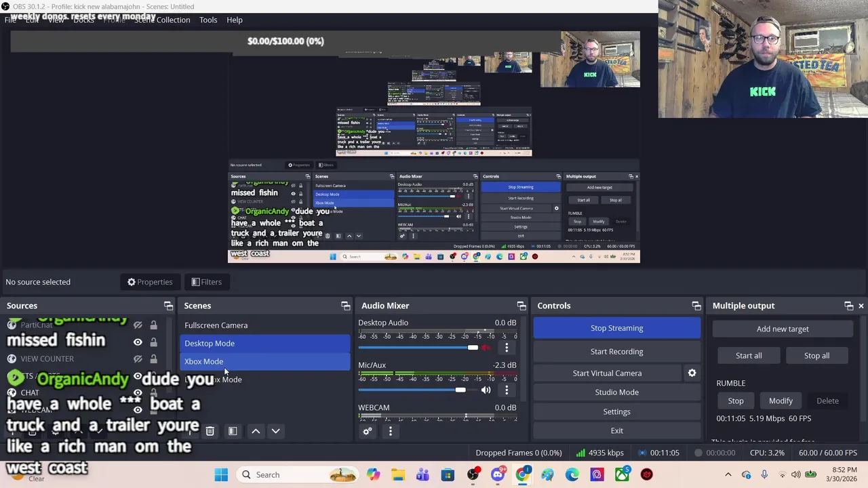
Task: Open scene filters icon in Scenes toolbar
Action: coord(233,431)
